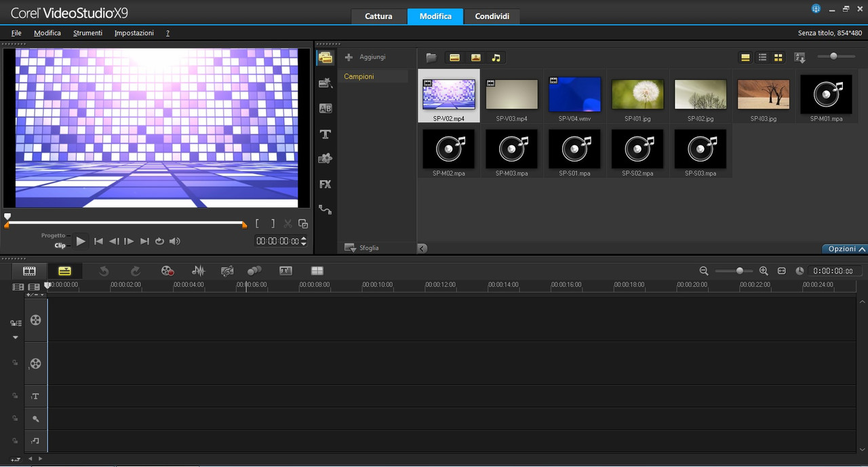868x467 pixels.
Task: Open the Title library (T icon)
Action: (x=325, y=134)
